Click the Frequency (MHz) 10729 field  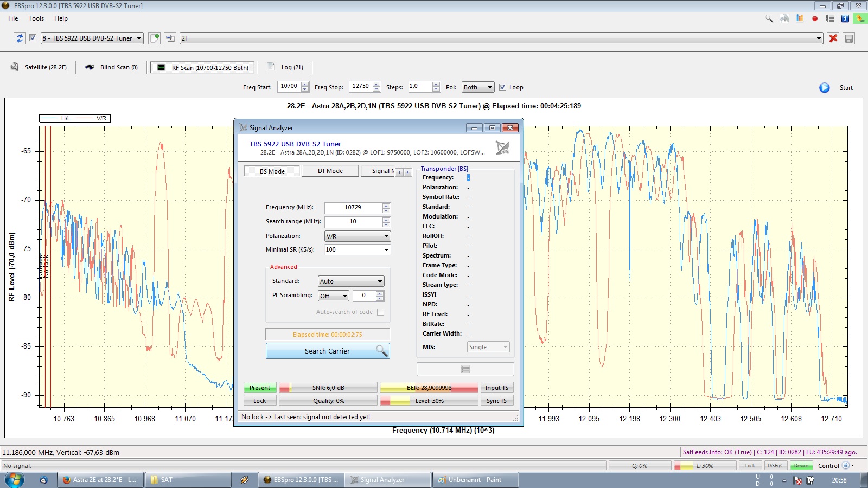click(x=353, y=208)
